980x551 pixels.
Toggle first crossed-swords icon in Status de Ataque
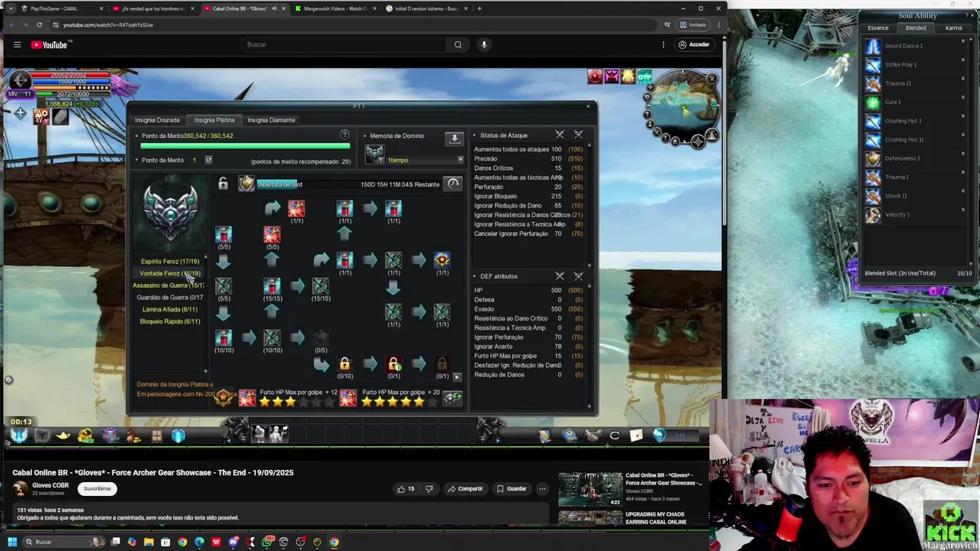point(560,135)
